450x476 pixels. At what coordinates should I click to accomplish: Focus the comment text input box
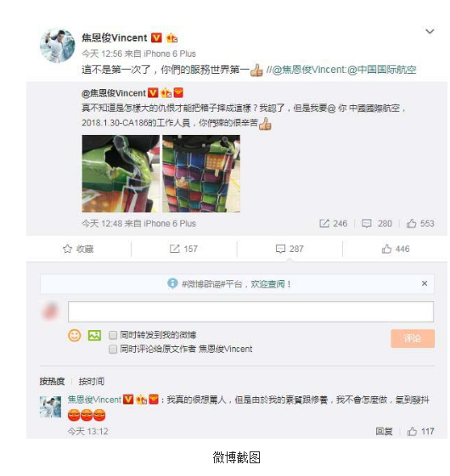tap(250, 311)
